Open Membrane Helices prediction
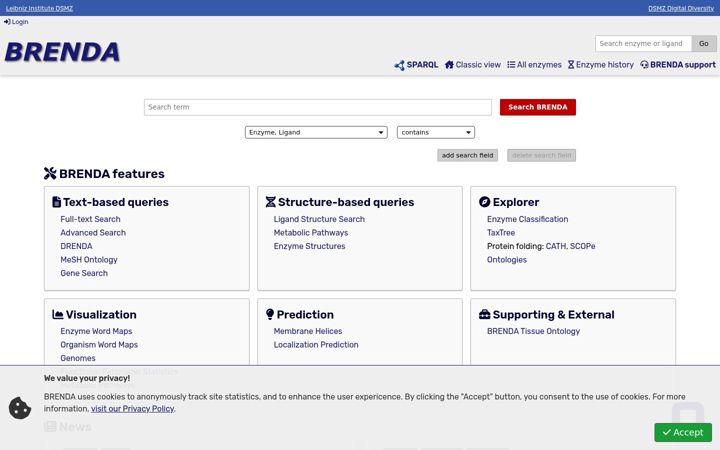The width and height of the screenshot is (720, 450). click(x=308, y=331)
